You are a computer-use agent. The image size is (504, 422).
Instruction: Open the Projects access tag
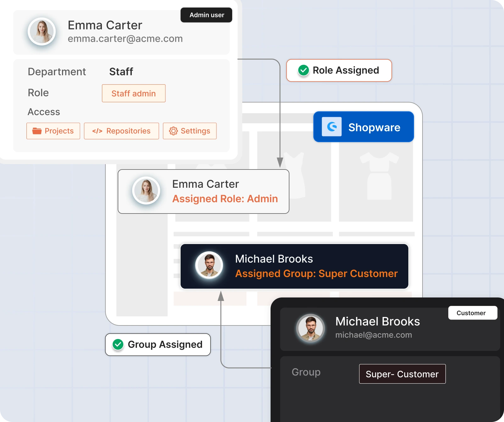pos(53,131)
